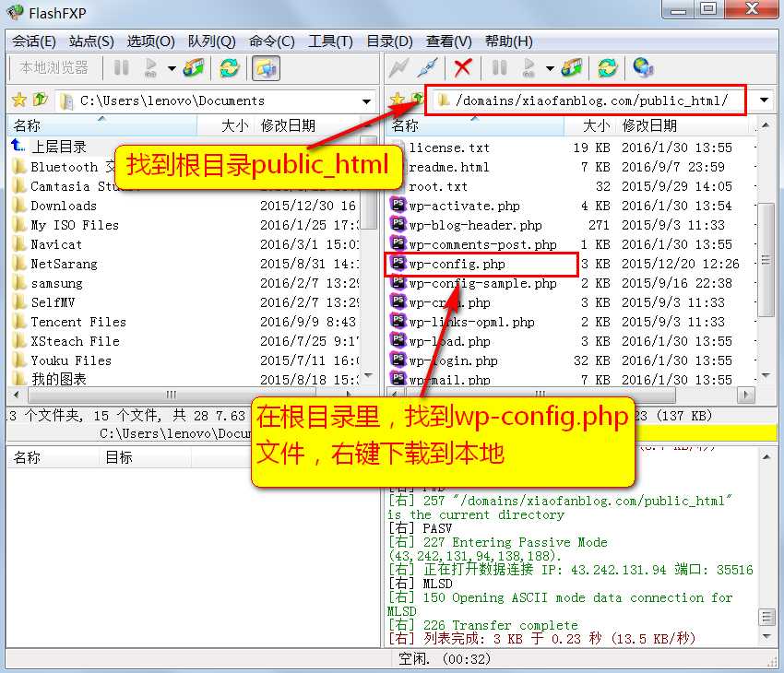Click the globe browser switch icon
The width and height of the screenshot is (784, 673).
coord(643,67)
